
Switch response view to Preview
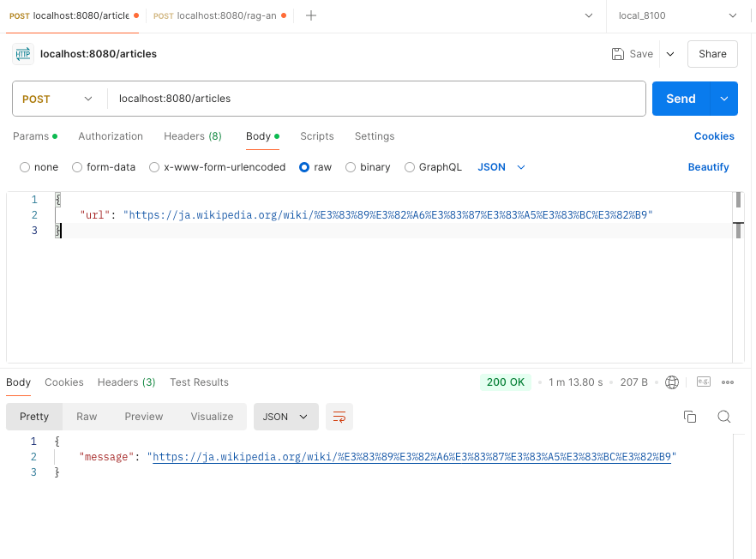click(144, 417)
